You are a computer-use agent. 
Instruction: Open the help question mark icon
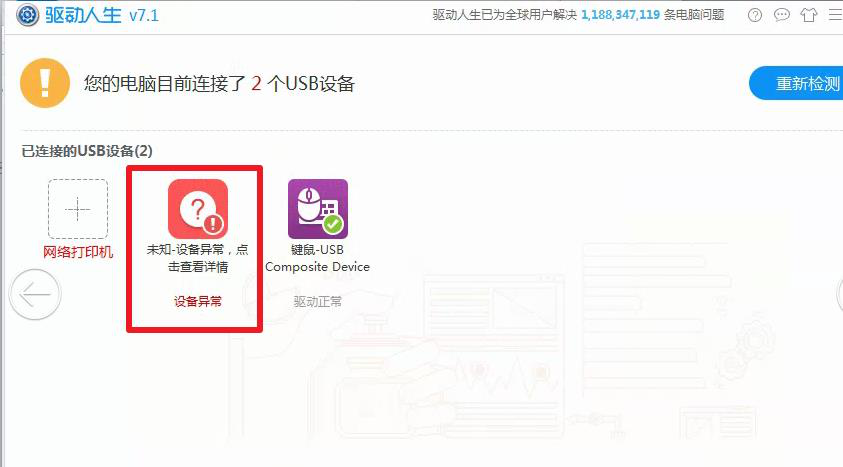pos(755,15)
